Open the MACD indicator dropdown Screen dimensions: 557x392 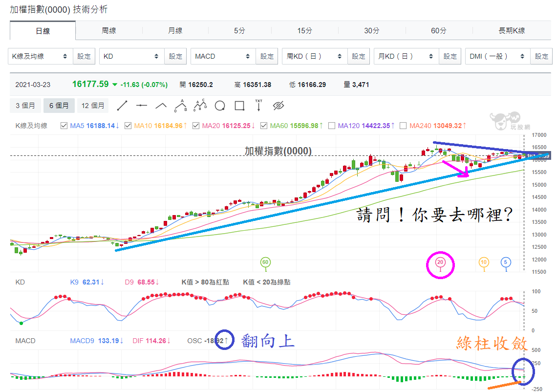tap(223, 56)
